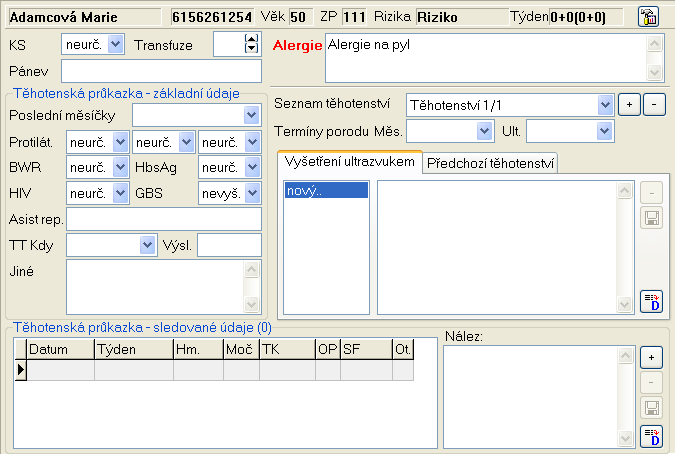675x454 pixels.
Task: Add a new Nález record with plus
Action: [x=651, y=357]
